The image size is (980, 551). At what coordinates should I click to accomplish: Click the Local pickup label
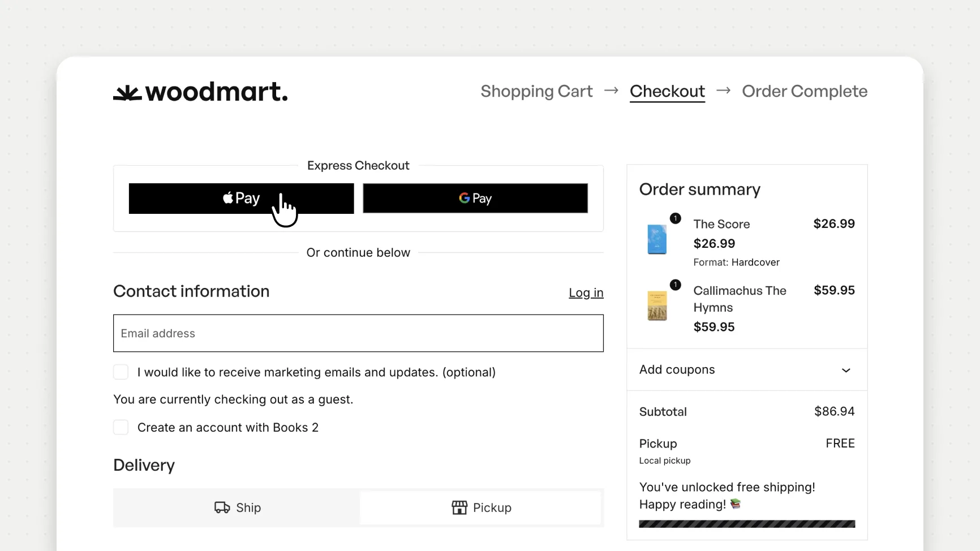coord(665,460)
